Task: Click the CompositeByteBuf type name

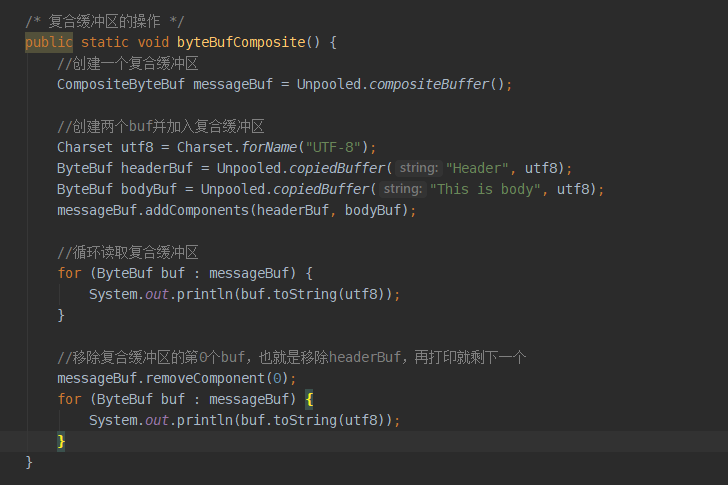Action: 121,84
